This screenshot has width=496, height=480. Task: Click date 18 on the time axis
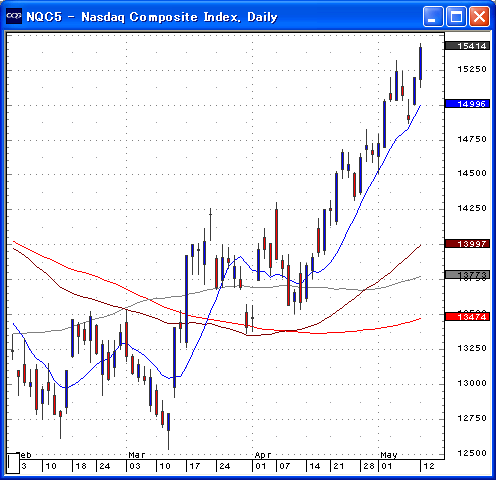(x=81, y=466)
